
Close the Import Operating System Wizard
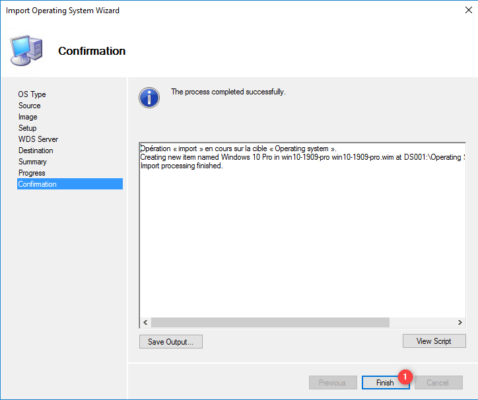pos(469,10)
